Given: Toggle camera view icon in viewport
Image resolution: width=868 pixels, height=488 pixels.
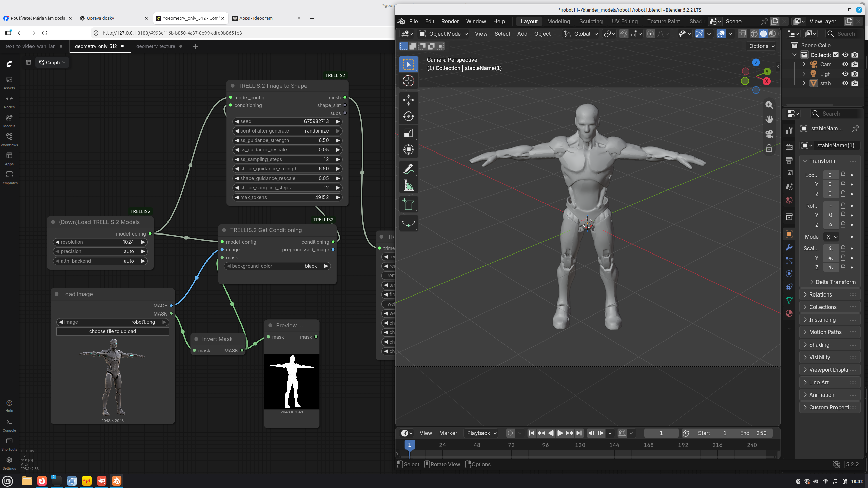Looking at the screenshot, I should pos(769,134).
